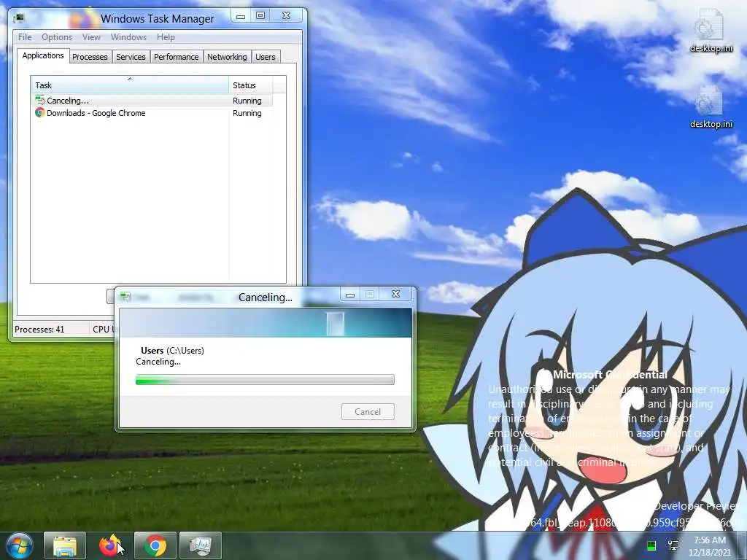Sort tasks by the Task column header
The height and width of the screenshot is (560, 747).
point(130,85)
